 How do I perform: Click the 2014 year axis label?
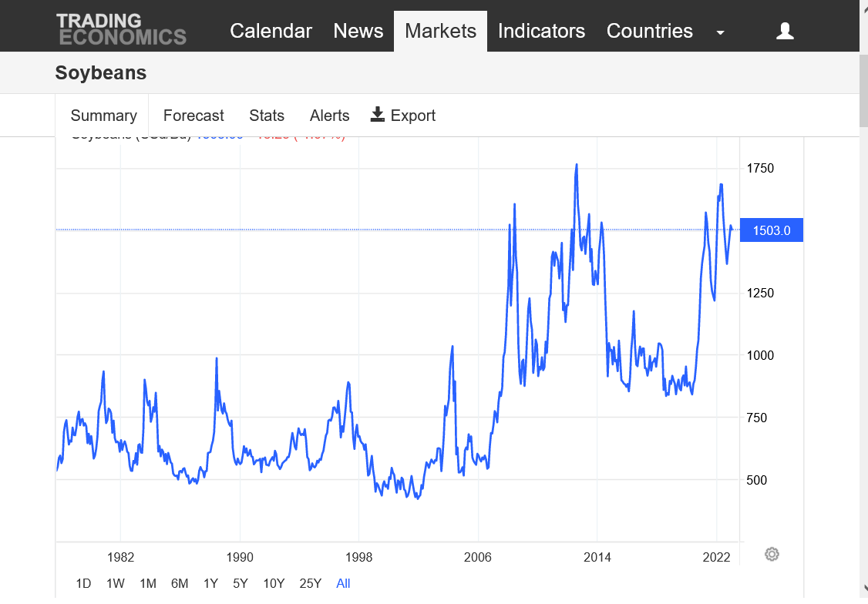click(597, 557)
